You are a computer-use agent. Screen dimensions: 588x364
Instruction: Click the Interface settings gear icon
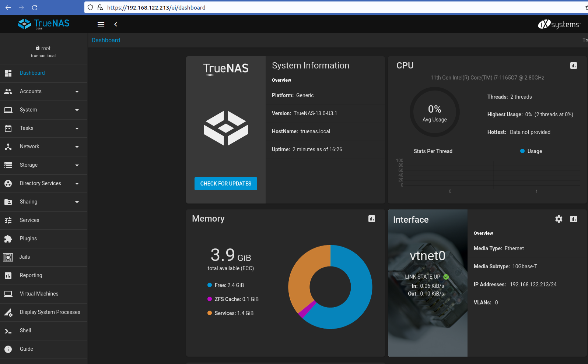[559, 219]
